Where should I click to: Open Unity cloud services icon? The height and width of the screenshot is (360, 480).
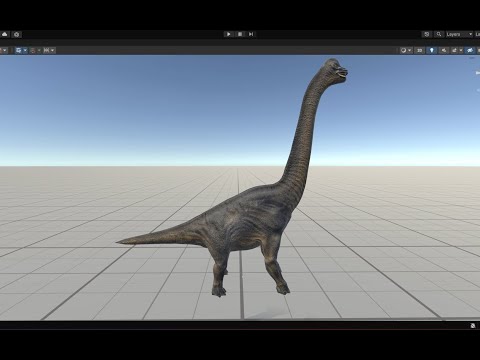[4, 34]
